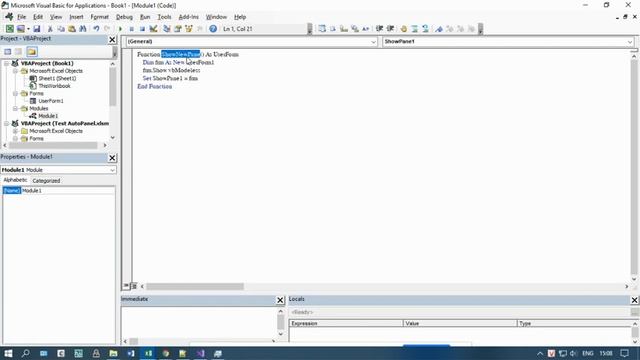Viewport: 640px width, 360px height.
Task: Click the View Microsoft Excel icon
Action: pyautogui.click(x=9, y=29)
